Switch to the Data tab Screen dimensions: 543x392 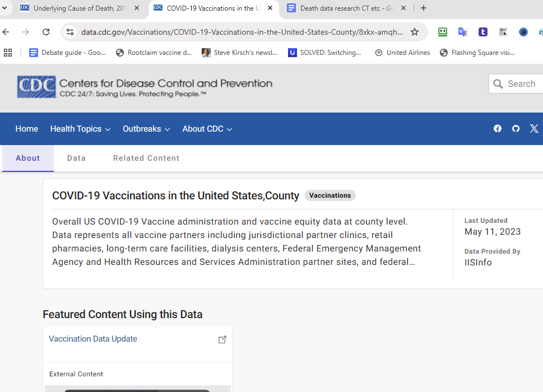[76, 158]
